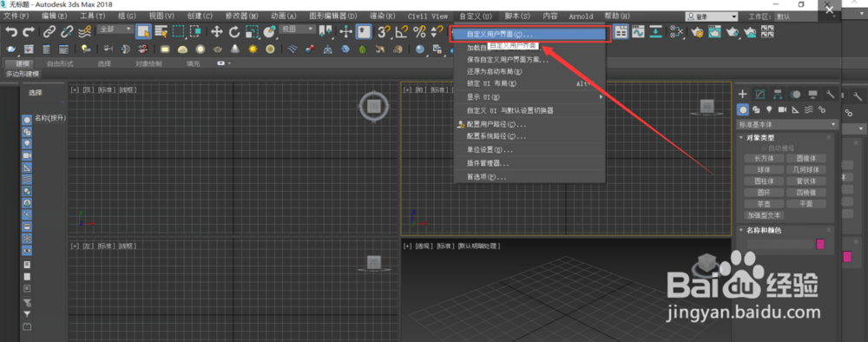
Task: Toggle the Percent Snap icon
Action: [419, 32]
